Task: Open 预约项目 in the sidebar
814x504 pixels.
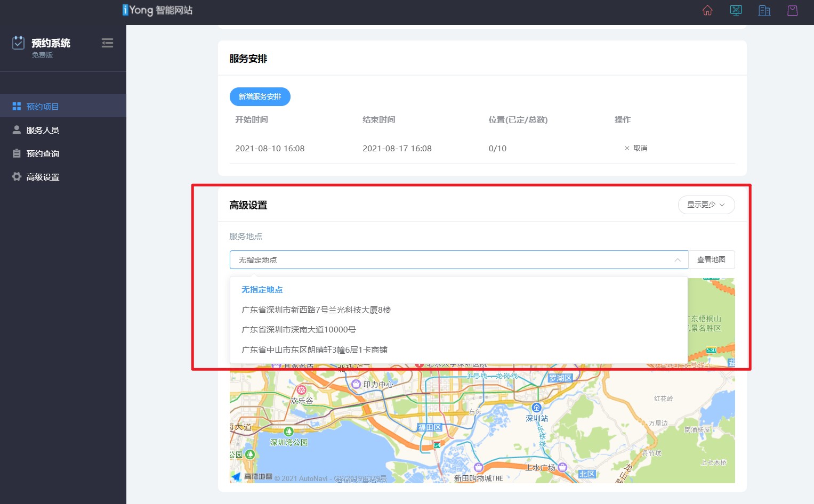Action: click(x=63, y=107)
